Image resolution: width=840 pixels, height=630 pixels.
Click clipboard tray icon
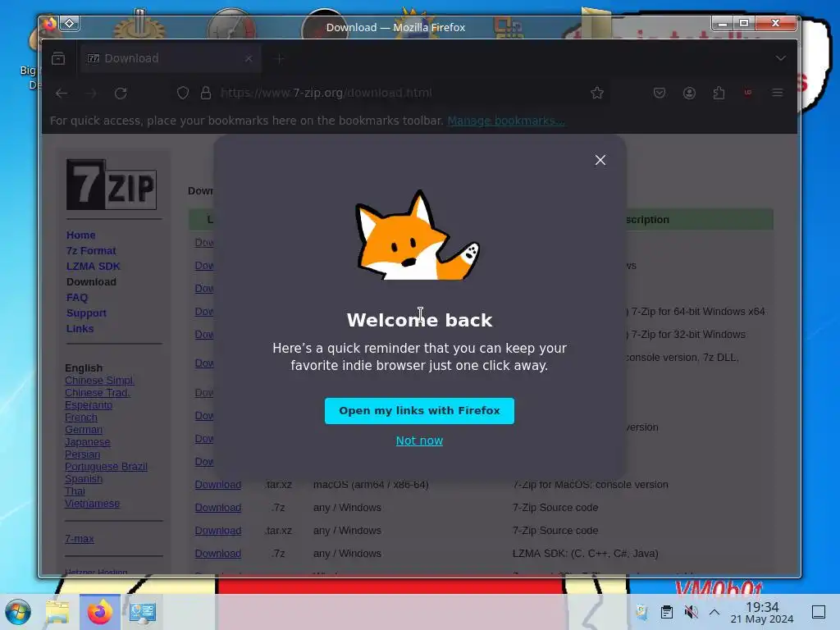(666, 612)
